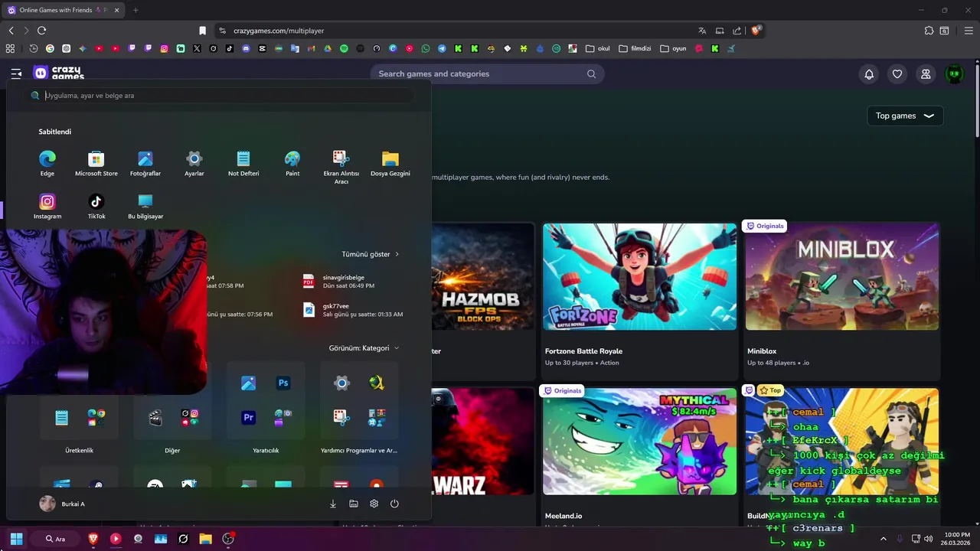The width and height of the screenshot is (980, 551).
Task: Open Meeland.io game thumbnail
Action: (639, 442)
